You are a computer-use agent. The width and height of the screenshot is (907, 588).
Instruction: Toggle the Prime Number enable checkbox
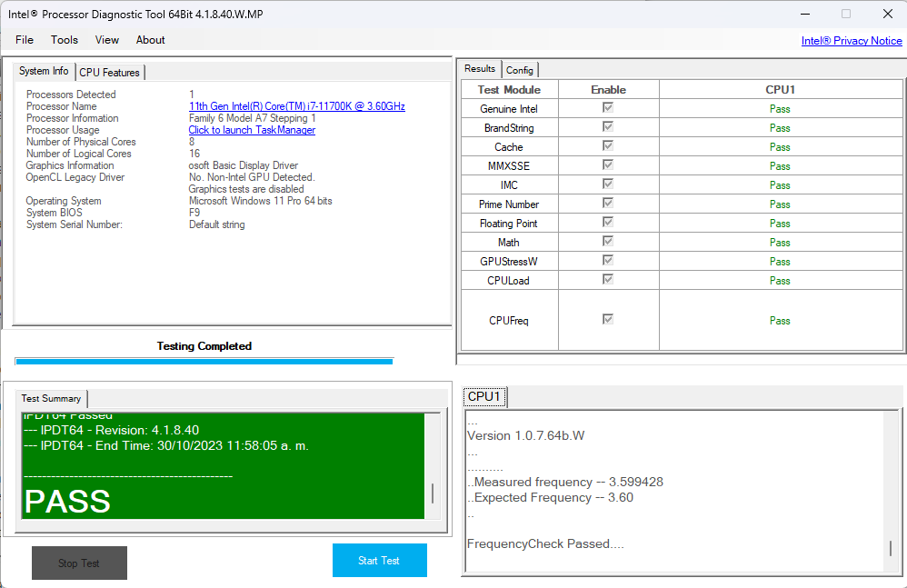click(x=608, y=204)
